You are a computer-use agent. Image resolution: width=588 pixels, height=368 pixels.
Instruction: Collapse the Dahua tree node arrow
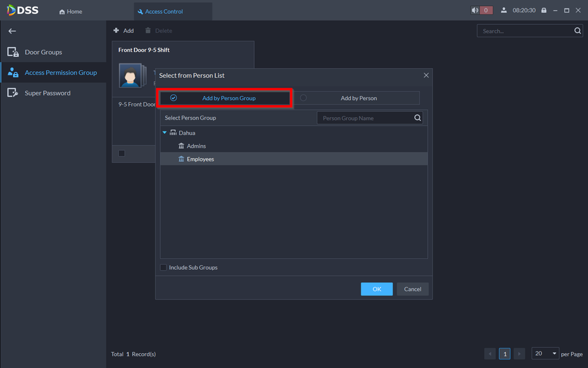coord(165,133)
